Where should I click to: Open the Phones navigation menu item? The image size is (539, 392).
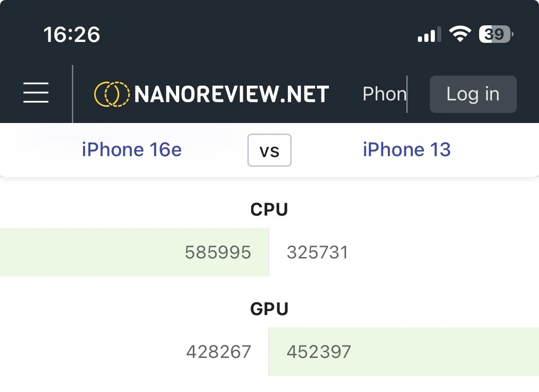point(384,94)
